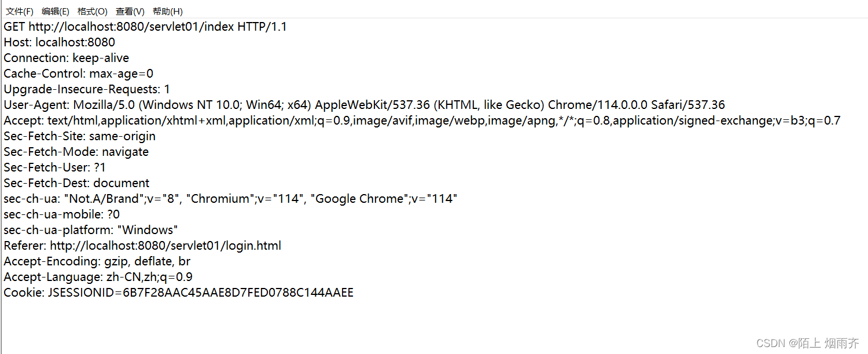The image size is (868, 354).
Task: Click the Connection: keep-alive line
Action: (67, 58)
